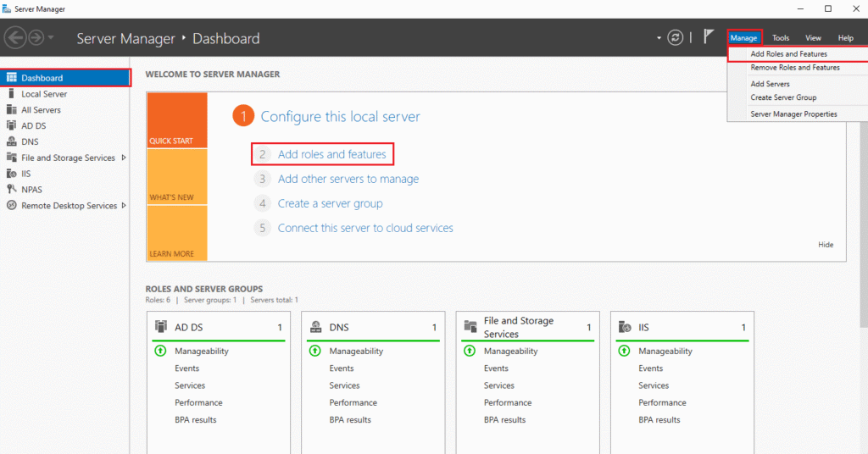Click Configure this local server link
The width and height of the screenshot is (868, 454).
coord(340,117)
